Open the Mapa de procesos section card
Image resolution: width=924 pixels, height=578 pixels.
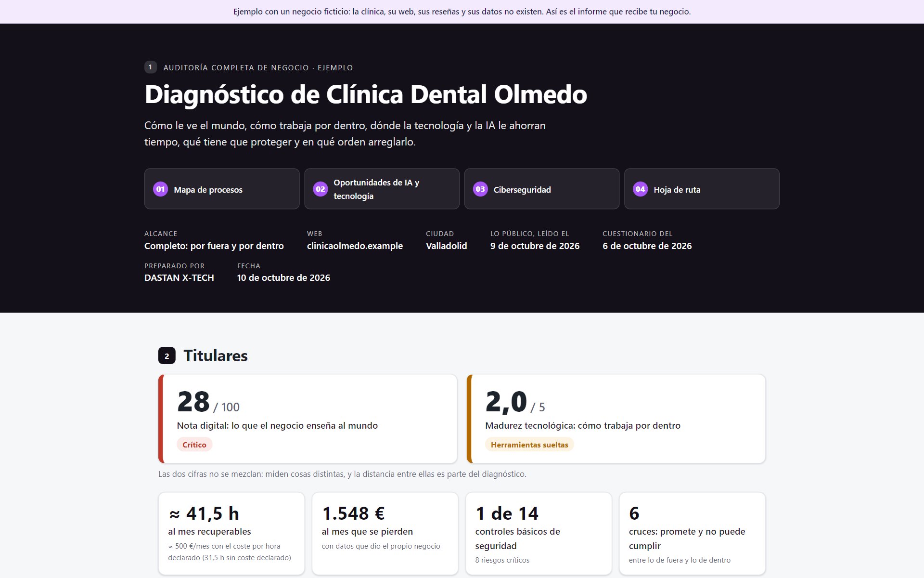click(x=222, y=189)
